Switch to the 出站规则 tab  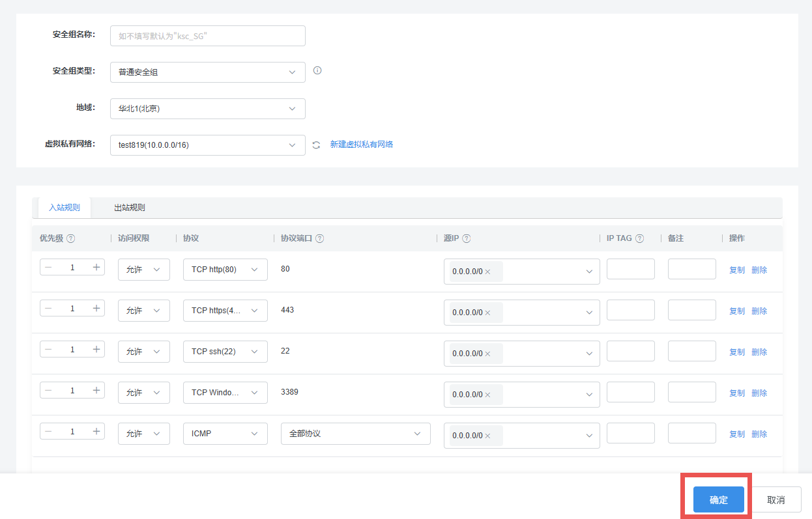[x=129, y=208]
